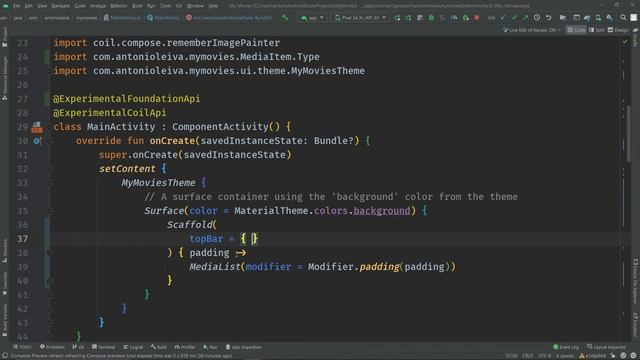Open the Build menu
Viewport: 640px width, 360px height.
pyautogui.click(x=137, y=6)
